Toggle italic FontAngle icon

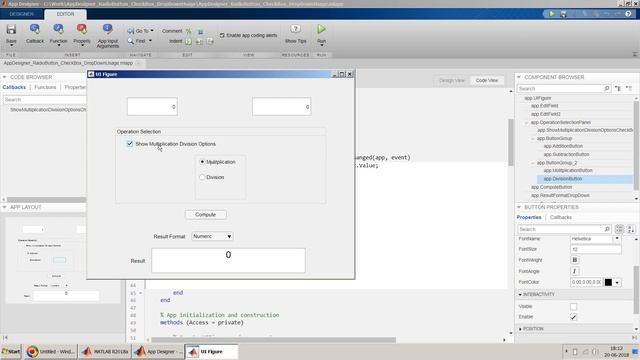point(574,271)
